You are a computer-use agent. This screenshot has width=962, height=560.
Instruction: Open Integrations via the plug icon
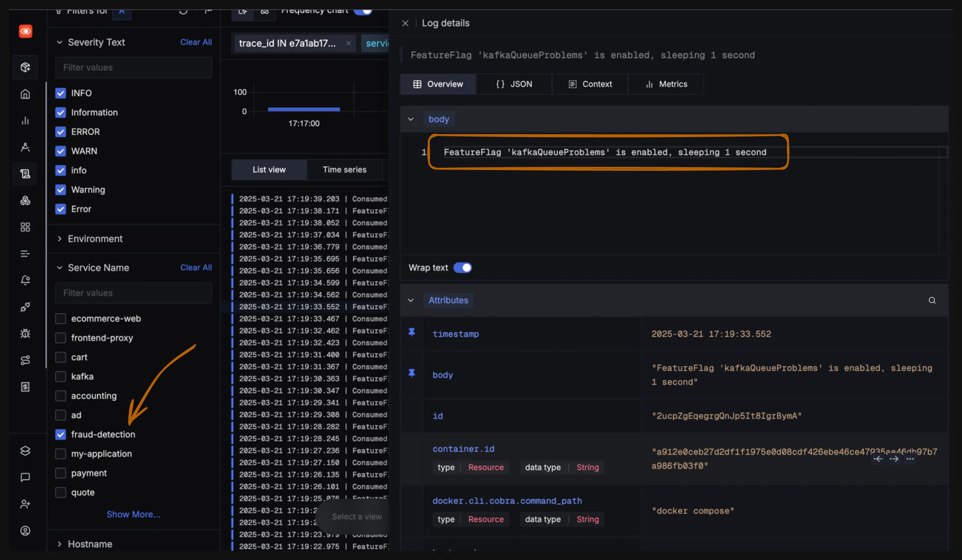pyautogui.click(x=25, y=307)
